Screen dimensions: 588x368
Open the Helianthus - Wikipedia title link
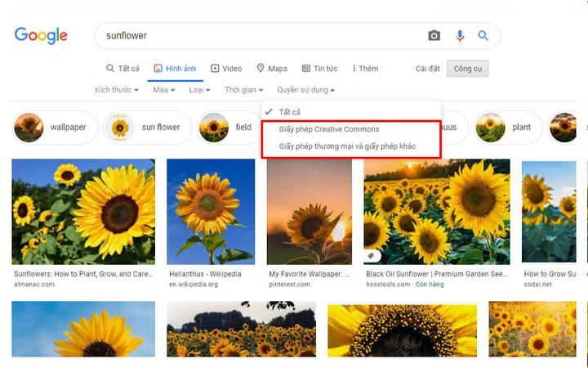[205, 274]
